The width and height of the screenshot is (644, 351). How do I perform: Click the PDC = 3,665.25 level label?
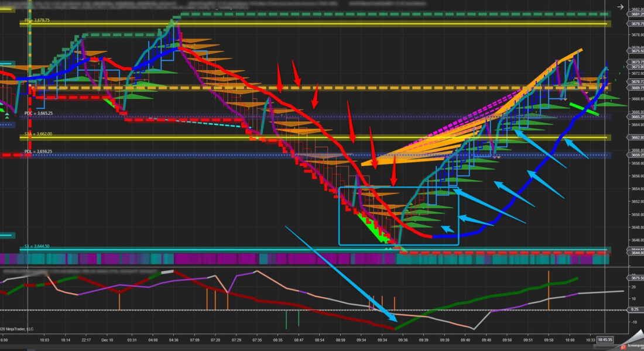pos(39,113)
